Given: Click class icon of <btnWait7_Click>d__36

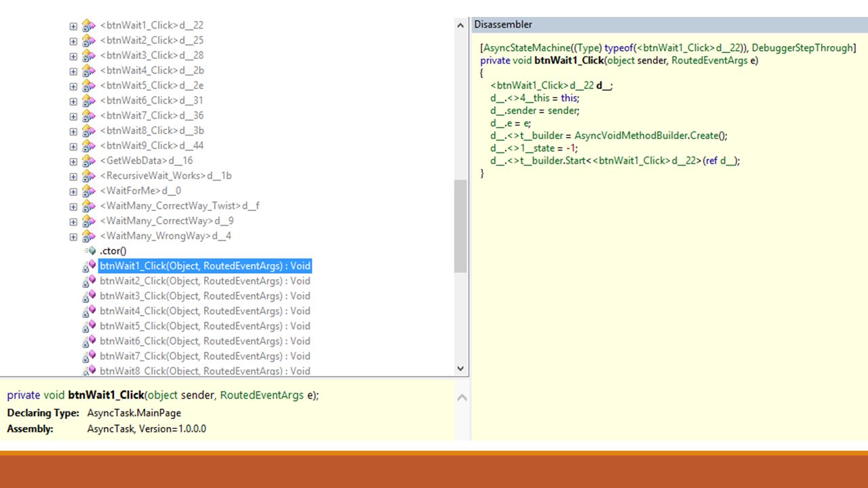Looking at the screenshot, I should (89, 116).
